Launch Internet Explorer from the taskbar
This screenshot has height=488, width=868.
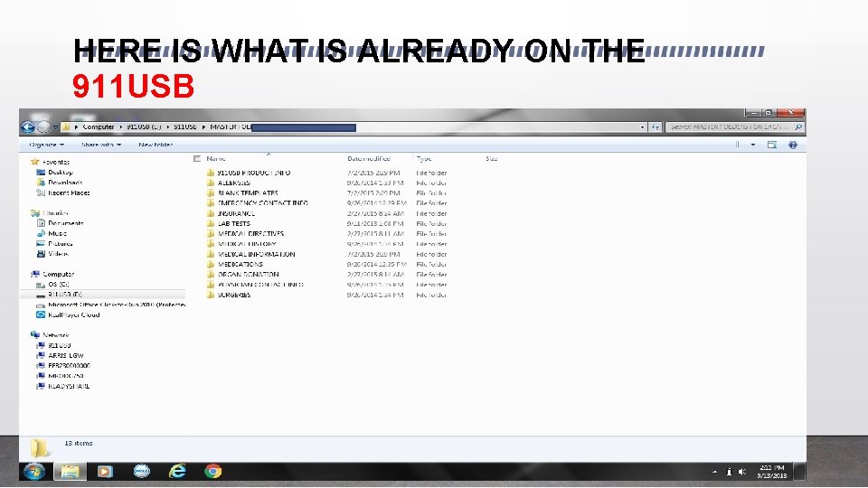click(x=177, y=472)
